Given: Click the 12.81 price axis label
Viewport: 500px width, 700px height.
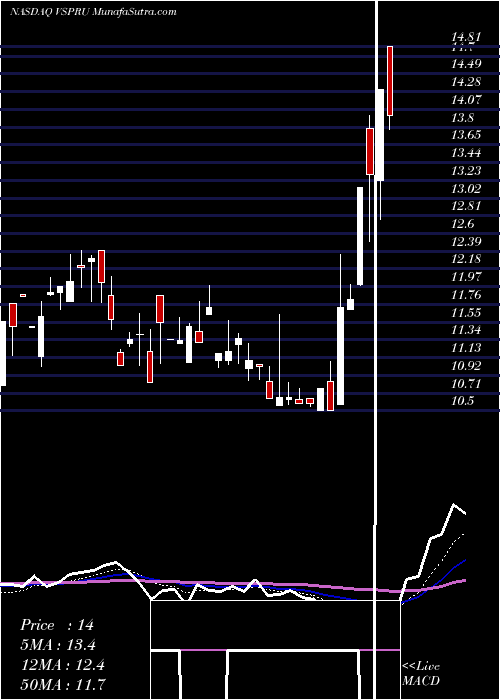Looking at the screenshot, I should [466, 206].
